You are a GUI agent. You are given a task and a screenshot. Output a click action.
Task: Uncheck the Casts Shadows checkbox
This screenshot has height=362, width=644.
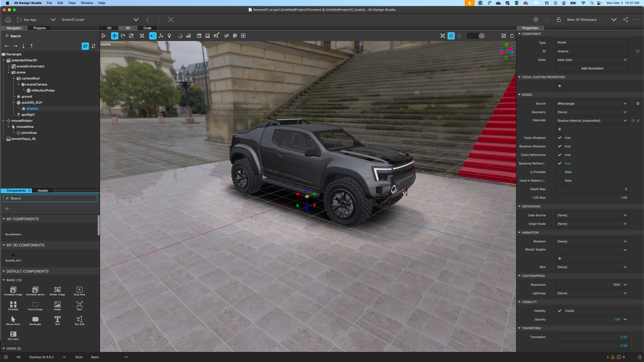click(x=560, y=138)
